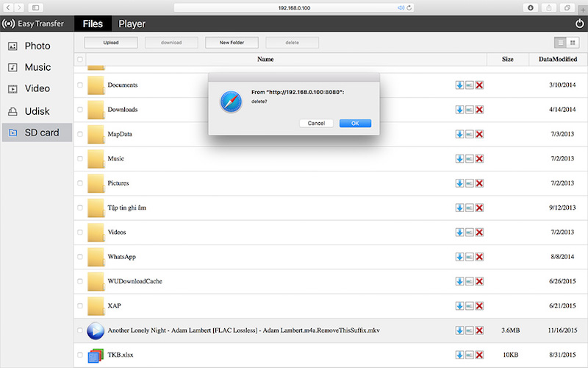Image resolution: width=588 pixels, height=368 pixels.
Task: Open the Music category in sidebar
Action: (37, 67)
